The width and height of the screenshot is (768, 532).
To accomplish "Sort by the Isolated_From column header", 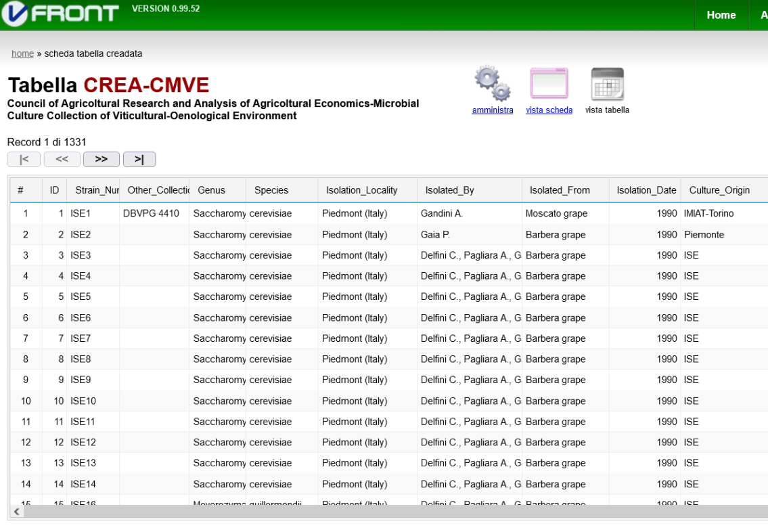I will pos(565,190).
